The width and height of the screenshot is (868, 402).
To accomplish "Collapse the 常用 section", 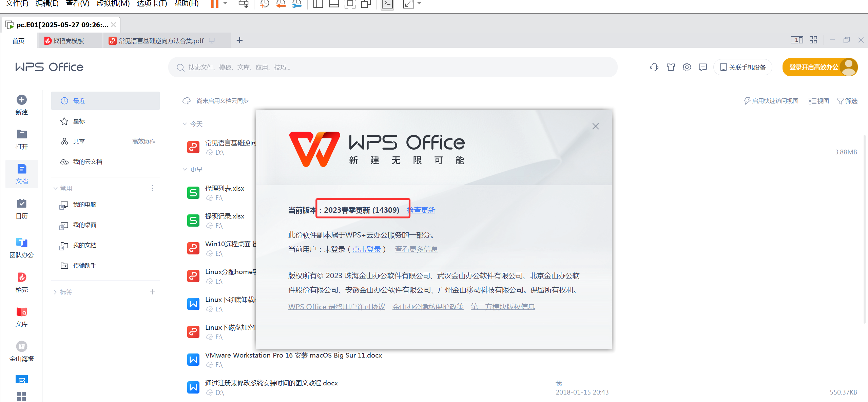I will (55, 188).
